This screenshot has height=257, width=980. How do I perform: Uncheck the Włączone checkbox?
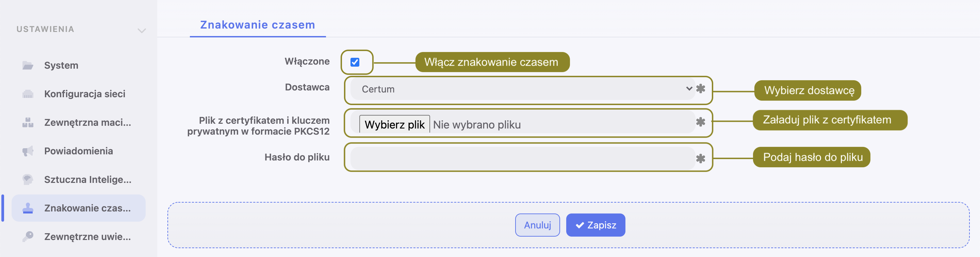tap(355, 62)
